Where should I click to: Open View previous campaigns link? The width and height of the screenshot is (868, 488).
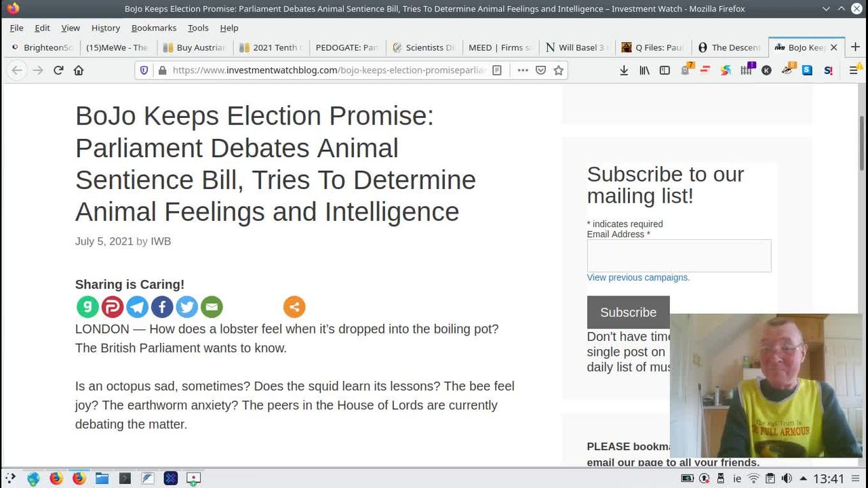click(x=638, y=277)
